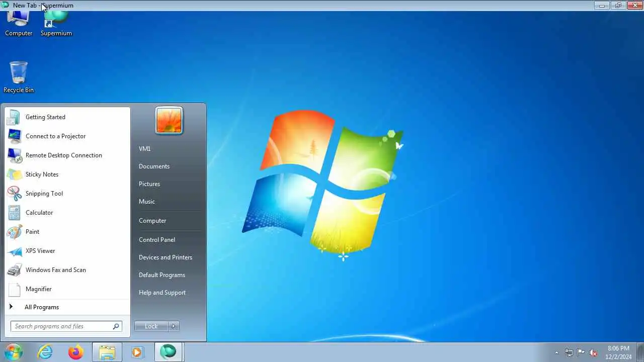Open Default Programs
644x362 pixels.
tap(162, 275)
